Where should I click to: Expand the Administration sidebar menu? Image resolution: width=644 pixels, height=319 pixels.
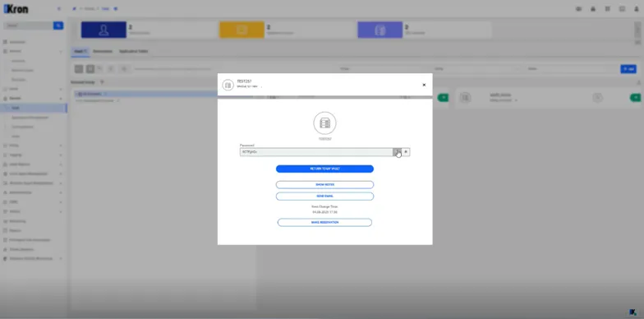(33, 192)
